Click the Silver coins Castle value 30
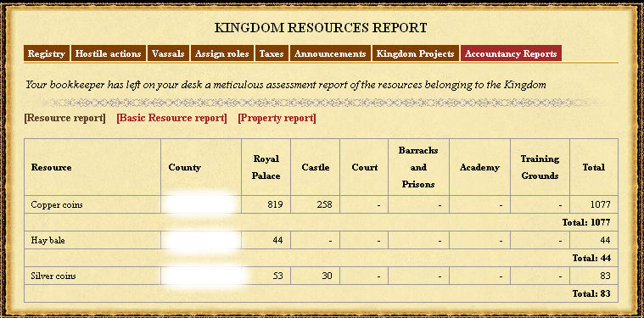644x318 pixels. click(x=327, y=276)
